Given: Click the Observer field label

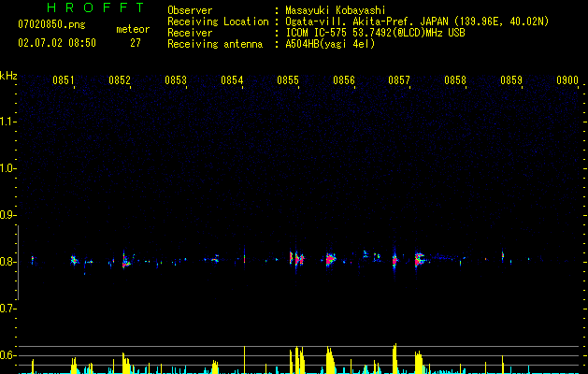Looking at the screenshot, I should coord(190,10).
